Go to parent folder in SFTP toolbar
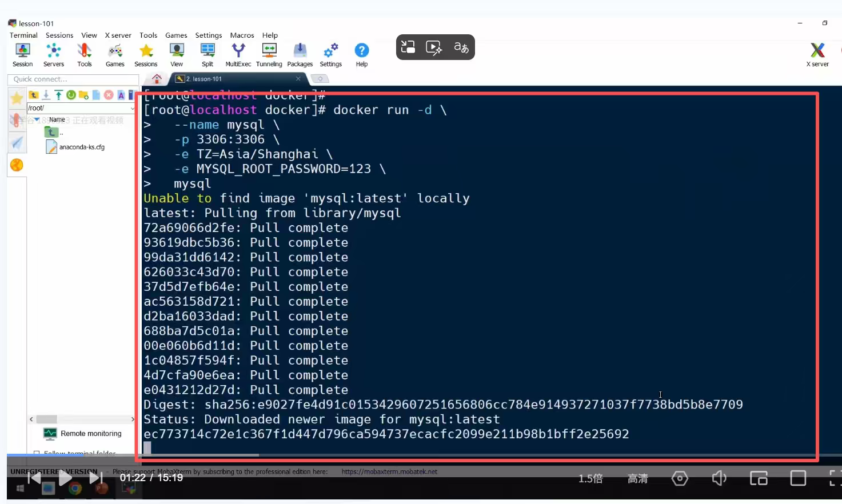842x504 pixels. 34,95
